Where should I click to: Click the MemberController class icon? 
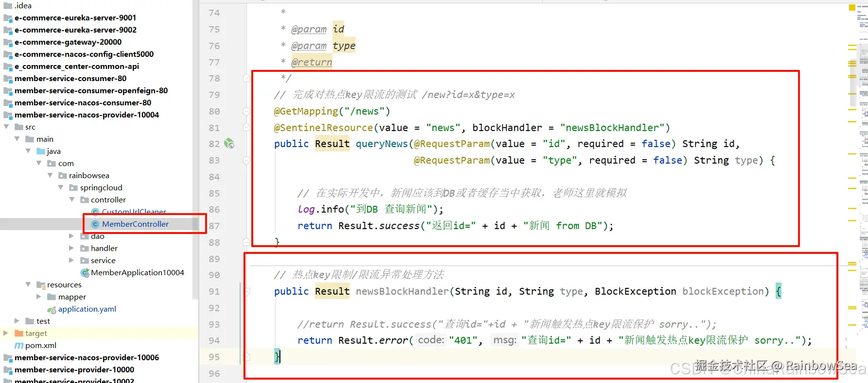(x=95, y=224)
